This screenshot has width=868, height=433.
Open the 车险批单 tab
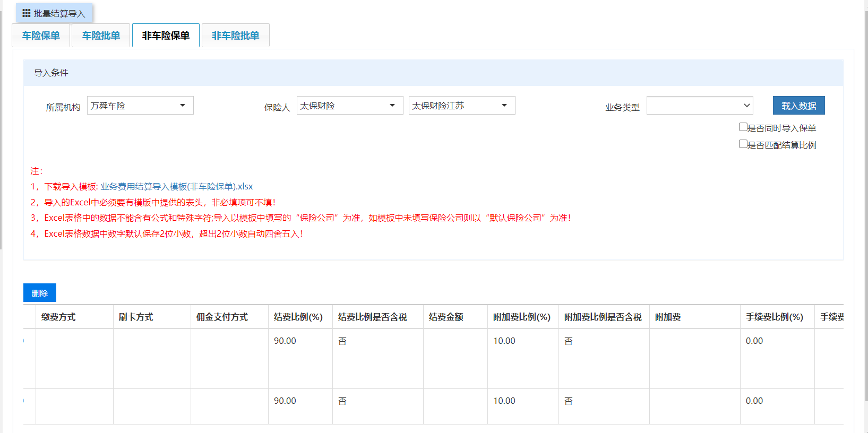[101, 36]
